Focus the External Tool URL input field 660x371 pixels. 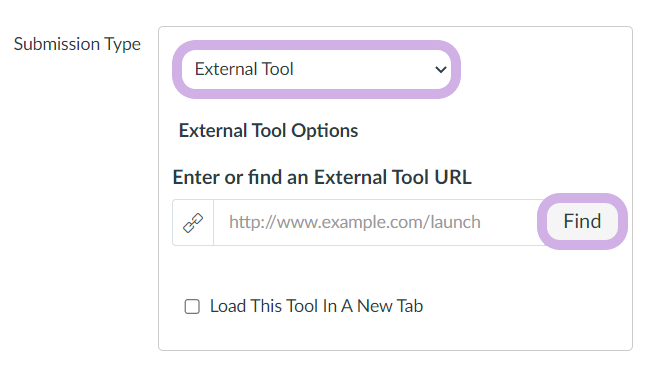click(380, 222)
